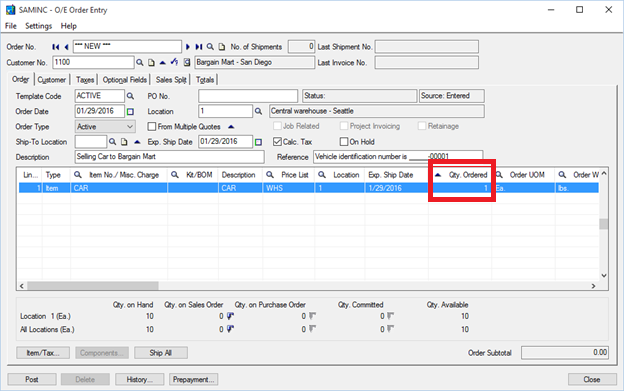Open the Sales Split tab
624x391 pixels.
pyautogui.click(x=171, y=80)
